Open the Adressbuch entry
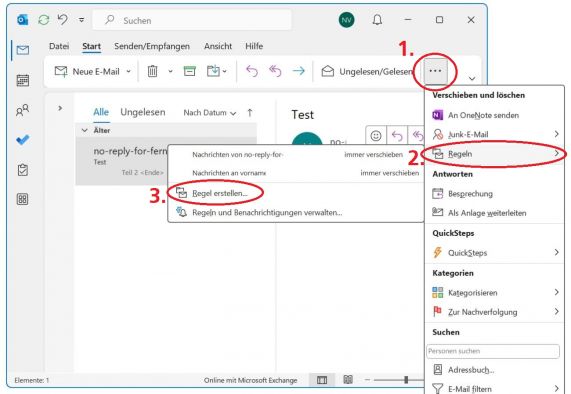The height and width of the screenshot is (394, 571). pyautogui.click(x=494, y=370)
